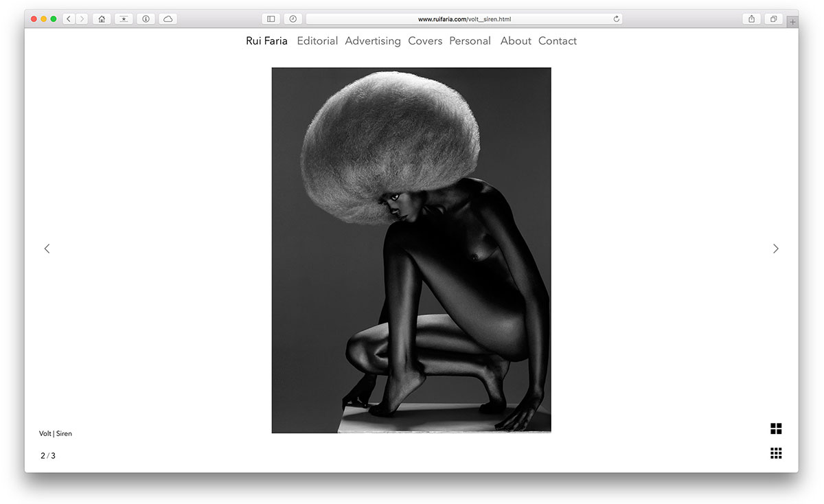Reload the page with refresh icon
The image size is (824, 504).
(616, 19)
